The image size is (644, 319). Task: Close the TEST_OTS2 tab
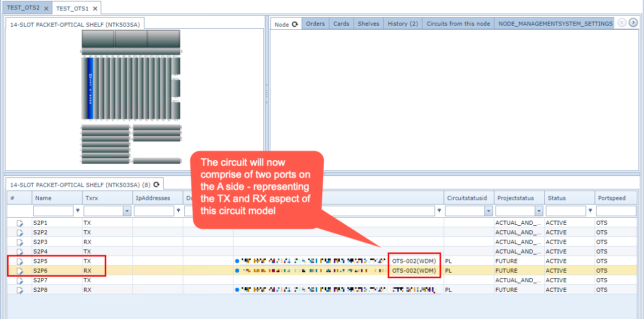(46, 9)
